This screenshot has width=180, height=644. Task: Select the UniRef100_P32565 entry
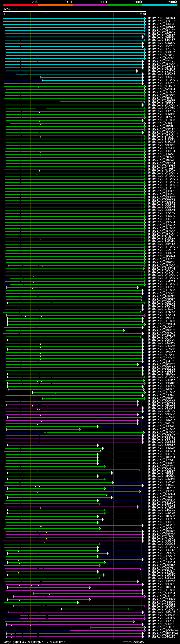pyautogui.click(x=161, y=358)
